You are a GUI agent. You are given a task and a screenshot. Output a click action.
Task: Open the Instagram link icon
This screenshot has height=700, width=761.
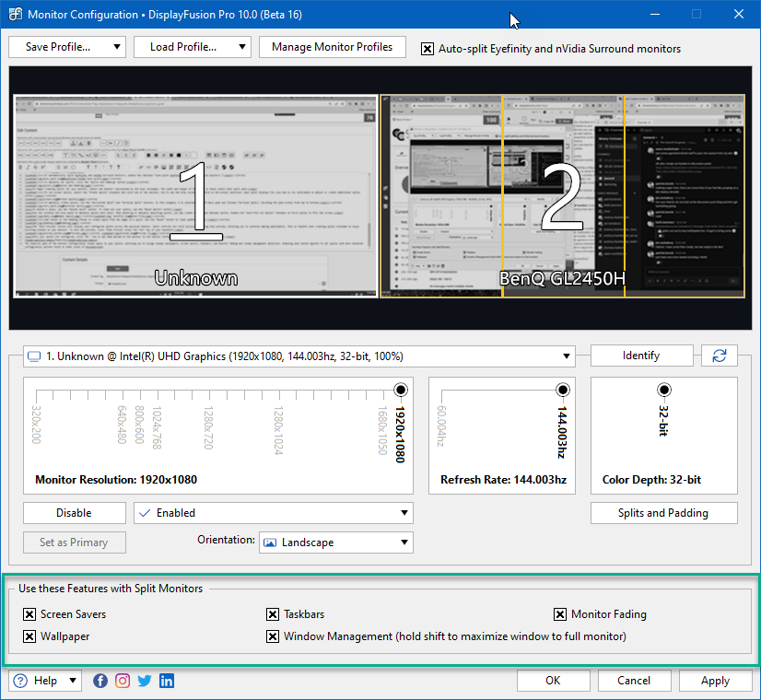point(123,681)
